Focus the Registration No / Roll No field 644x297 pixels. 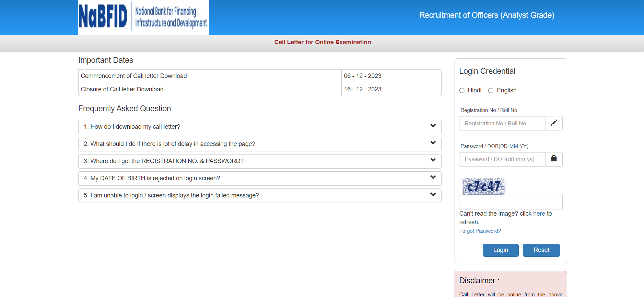point(502,123)
